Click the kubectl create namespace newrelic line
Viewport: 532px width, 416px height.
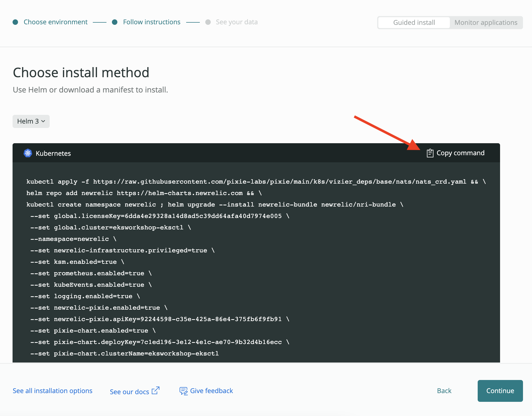215,205
